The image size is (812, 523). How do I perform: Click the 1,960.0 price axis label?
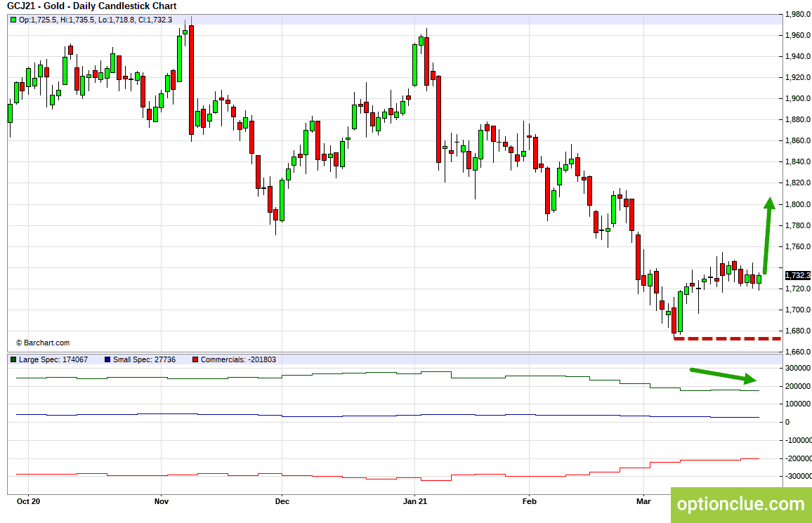click(797, 35)
